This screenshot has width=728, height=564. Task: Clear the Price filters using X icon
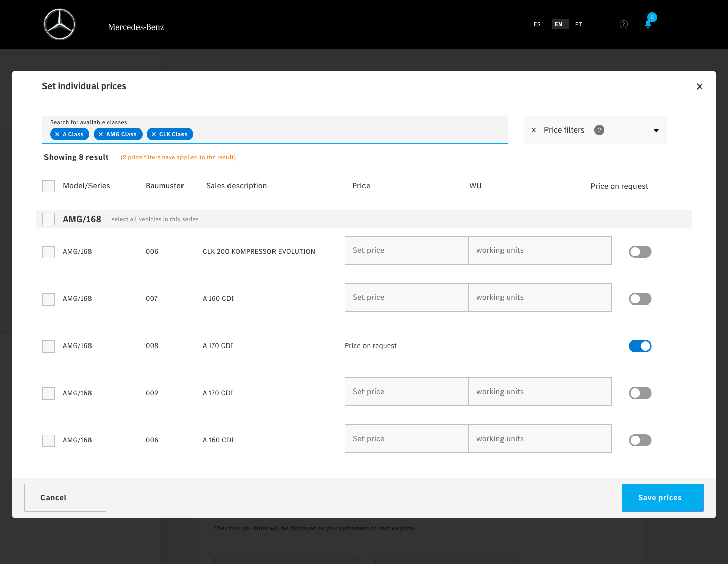tap(534, 130)
